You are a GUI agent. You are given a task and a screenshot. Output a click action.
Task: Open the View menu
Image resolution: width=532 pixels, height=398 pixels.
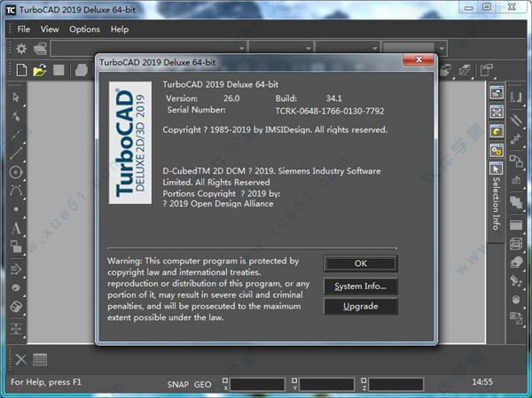(x=50, y=29)
